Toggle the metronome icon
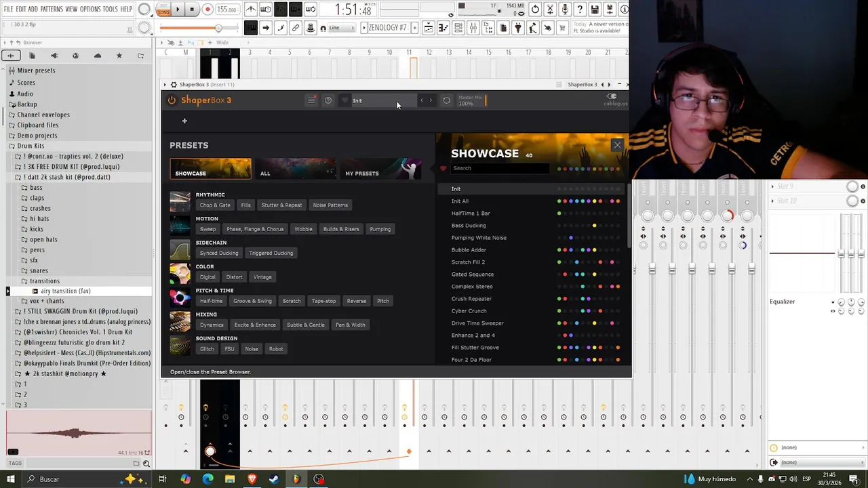The height and width of the screenshot is (488, 868). (x=251, y=9)
